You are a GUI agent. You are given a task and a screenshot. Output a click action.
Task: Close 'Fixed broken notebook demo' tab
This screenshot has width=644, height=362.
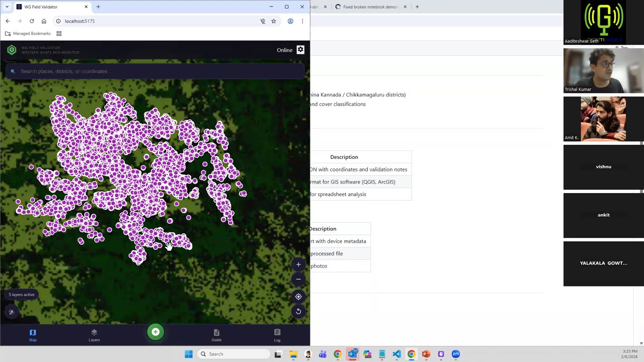[x=405, y=7]
